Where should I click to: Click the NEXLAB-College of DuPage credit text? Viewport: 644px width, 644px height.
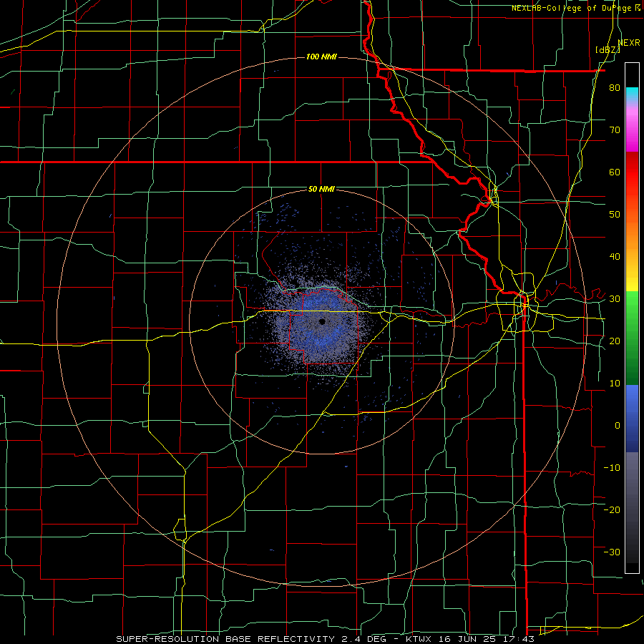[x=576, y=8]
